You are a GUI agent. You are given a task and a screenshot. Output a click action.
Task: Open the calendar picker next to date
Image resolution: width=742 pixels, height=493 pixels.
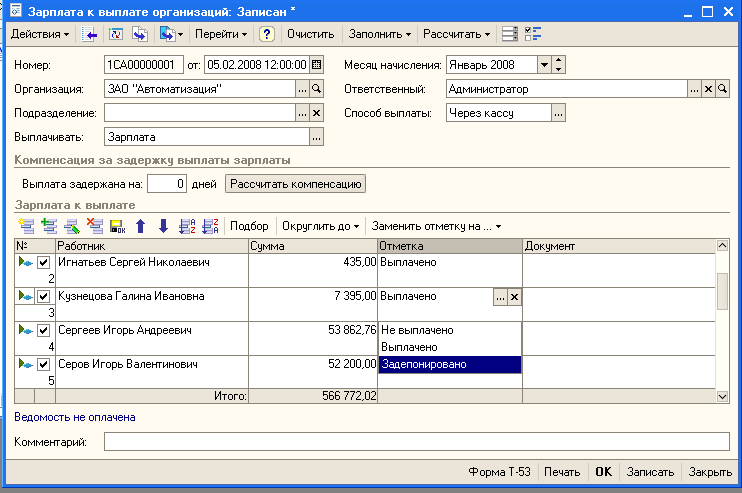point(317,65)
